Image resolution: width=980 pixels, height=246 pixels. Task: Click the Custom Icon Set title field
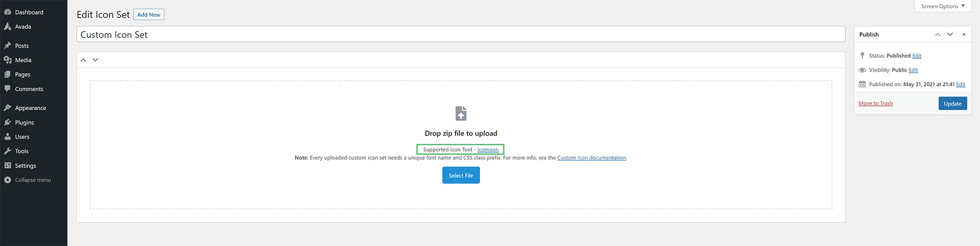(x=461, y=34)
